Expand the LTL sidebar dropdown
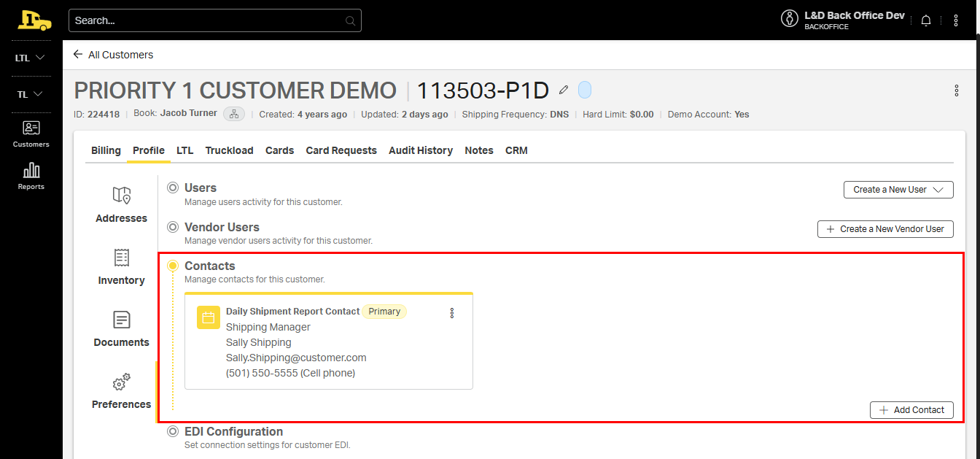The image size is (980, 459). pos(31,58)
